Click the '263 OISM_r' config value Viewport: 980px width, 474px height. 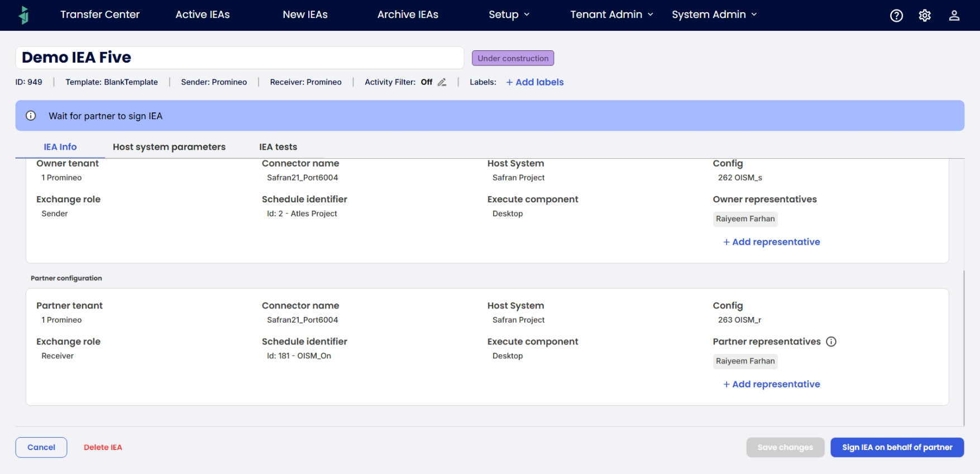739,320
